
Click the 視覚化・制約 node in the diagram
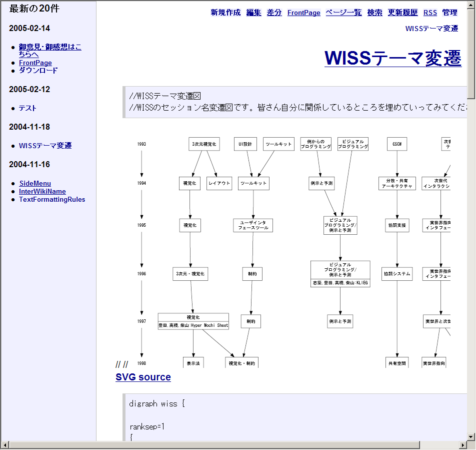click(241, 363)
